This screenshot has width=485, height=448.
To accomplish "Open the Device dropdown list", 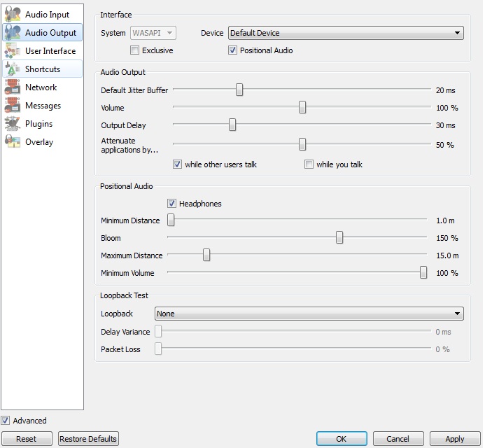I will coord(346,33).
